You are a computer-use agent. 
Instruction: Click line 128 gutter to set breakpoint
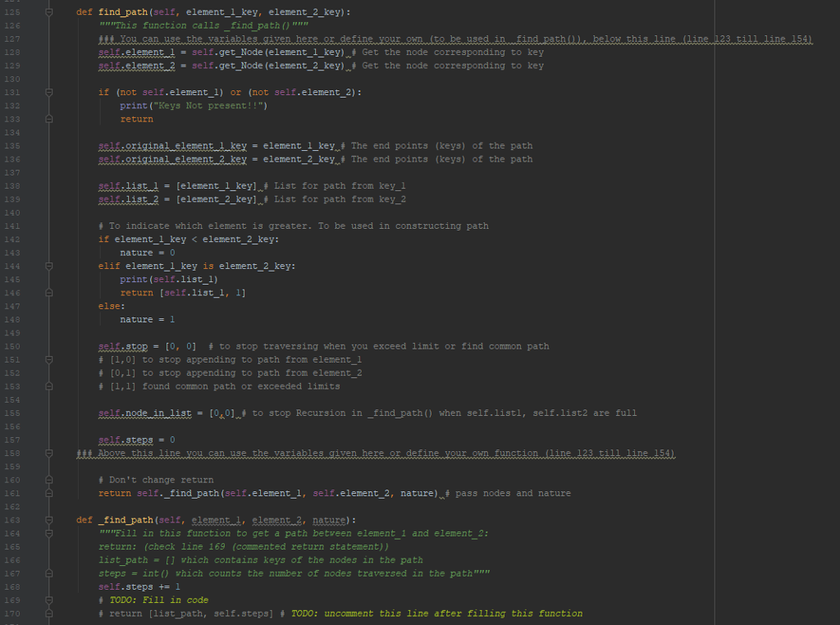[31, 52]
